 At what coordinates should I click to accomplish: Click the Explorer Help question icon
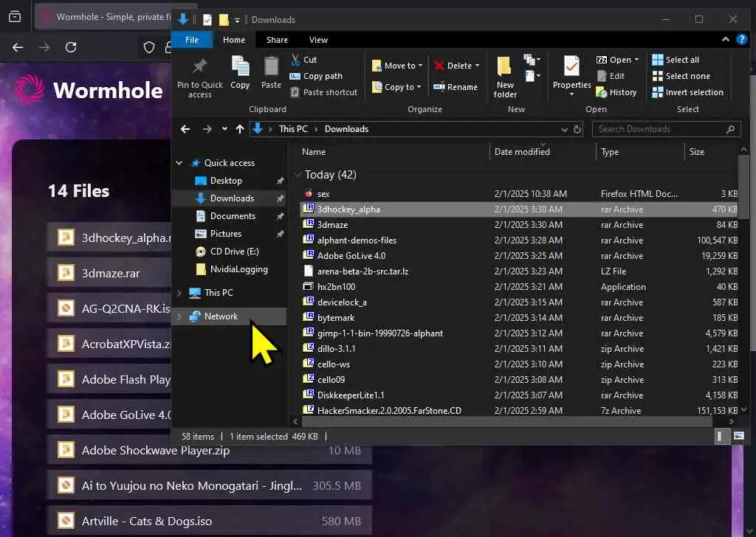[741, 40]
